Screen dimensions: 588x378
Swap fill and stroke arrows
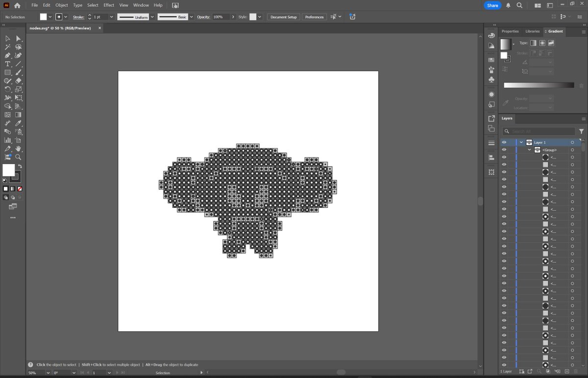click(x=20, y=166)
